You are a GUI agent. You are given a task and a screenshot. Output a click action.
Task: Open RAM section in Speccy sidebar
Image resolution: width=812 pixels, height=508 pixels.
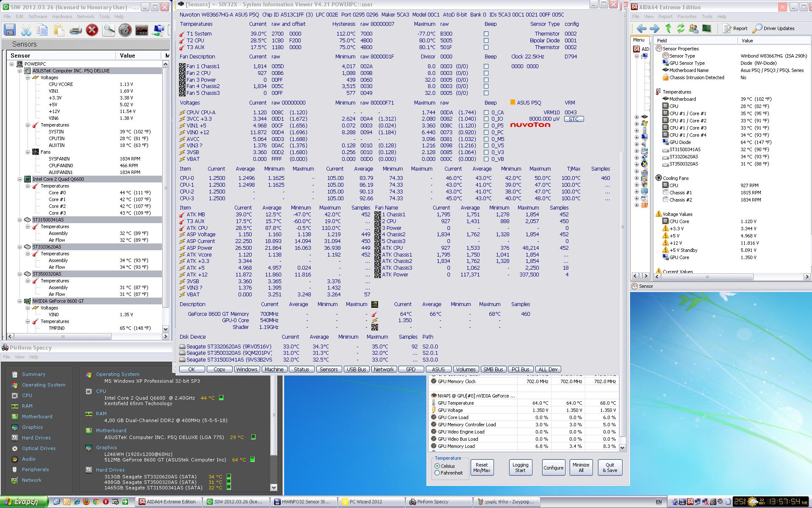coord(27,406)
